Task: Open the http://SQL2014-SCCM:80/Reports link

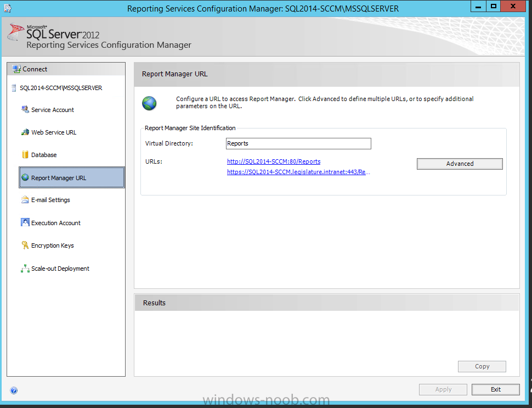Action: 274,161
